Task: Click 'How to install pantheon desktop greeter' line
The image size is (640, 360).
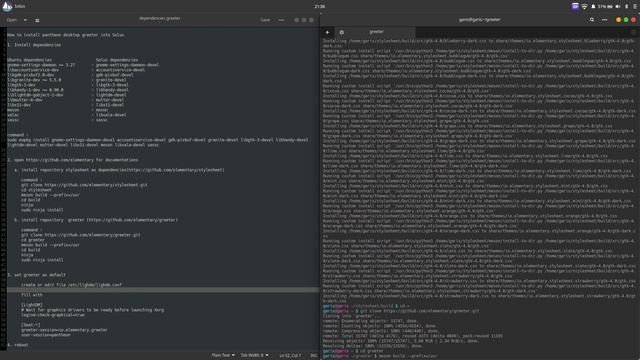Action: [x=66, y=35]
